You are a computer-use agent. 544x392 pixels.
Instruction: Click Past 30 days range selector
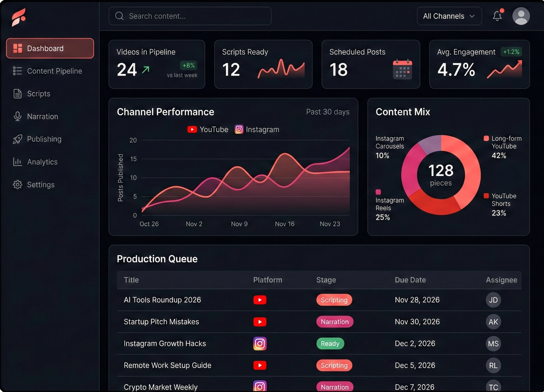pyautogui.click(x=328, y=112)
